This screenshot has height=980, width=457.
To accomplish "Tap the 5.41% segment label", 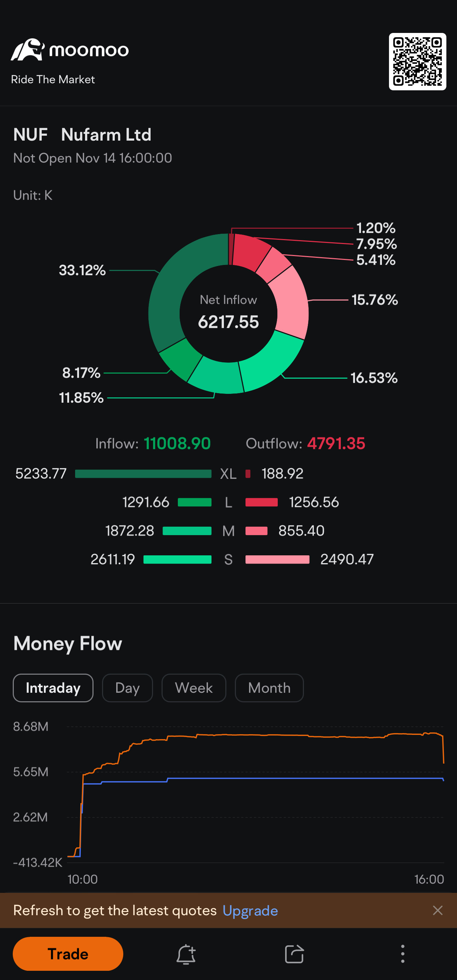I will pos(376,260).
